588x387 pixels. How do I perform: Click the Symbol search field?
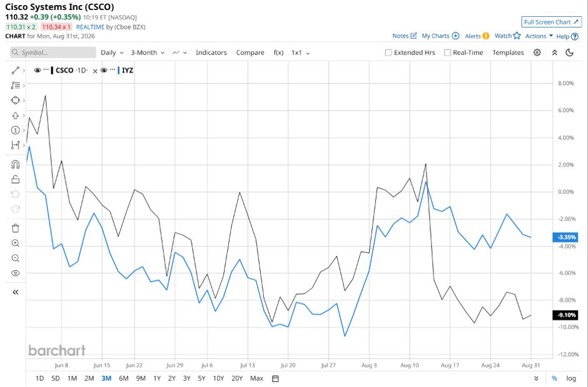coord(53,53)
